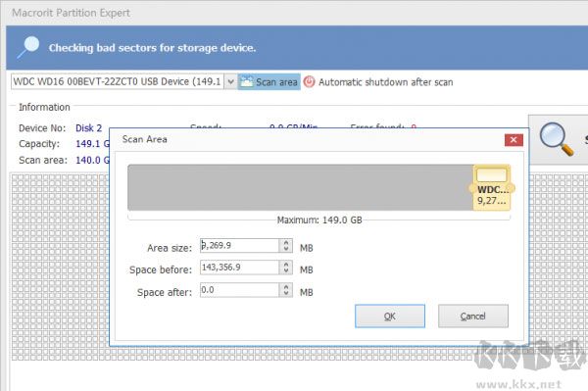588x391 pixels.
Task: Click the Scan area toolbar button
Action: [x=269, y=81]
